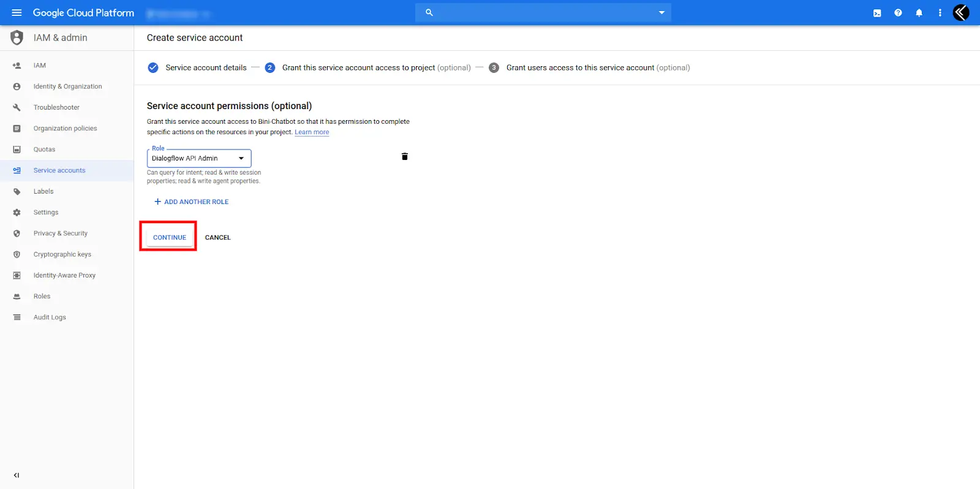
Task: Click the IAM add-person icon
Action: 17,66
